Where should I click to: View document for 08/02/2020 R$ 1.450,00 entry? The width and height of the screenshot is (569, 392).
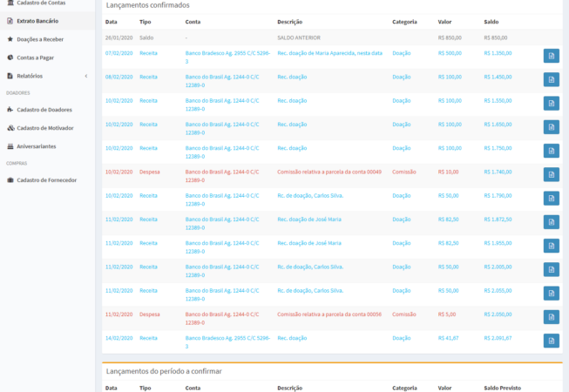click(551, 80)
